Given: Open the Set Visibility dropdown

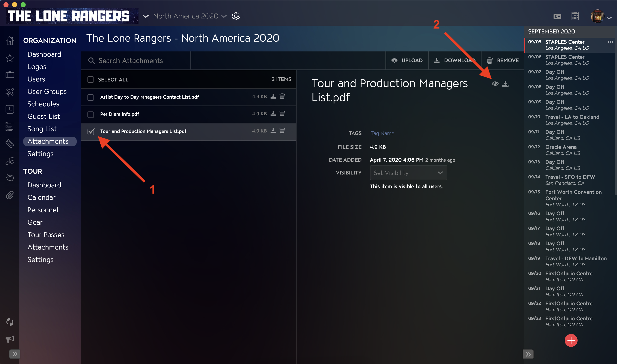Looking at the screenshot, I should 408,173.
